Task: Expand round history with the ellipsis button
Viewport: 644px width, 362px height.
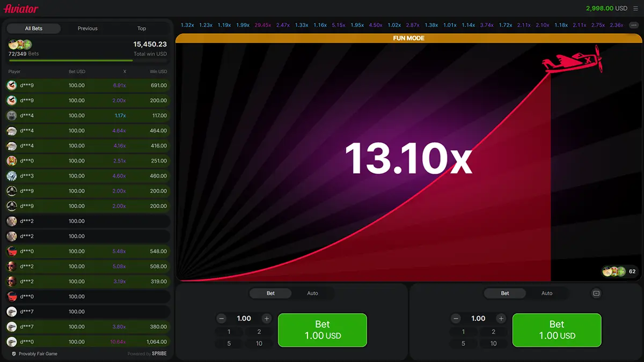Action: tap(634, 25)
